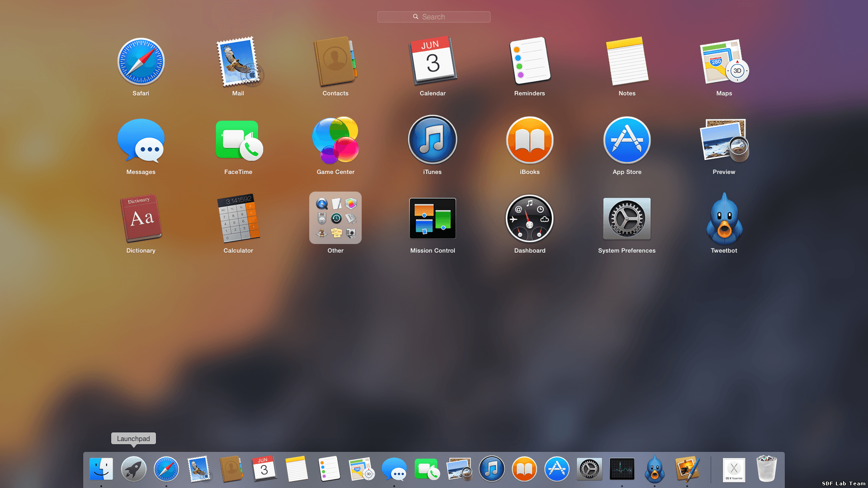Open Pages pen icon in the Dock
The width and height of the screenshot is (868, 488).
687,469
